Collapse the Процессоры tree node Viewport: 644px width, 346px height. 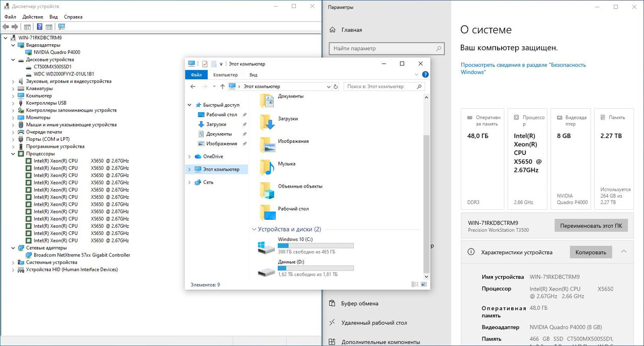pos(13,154)
